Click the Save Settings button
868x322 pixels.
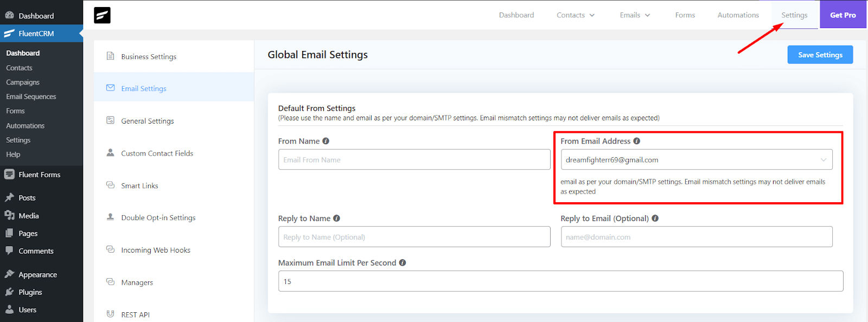pos(820,55)
